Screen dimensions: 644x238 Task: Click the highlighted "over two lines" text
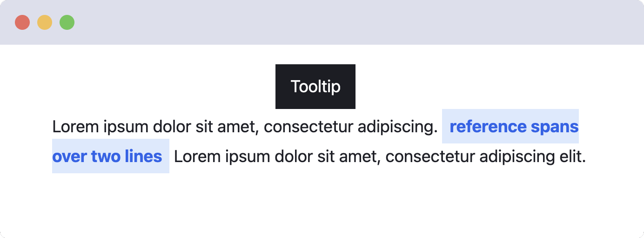coord(107,156)
